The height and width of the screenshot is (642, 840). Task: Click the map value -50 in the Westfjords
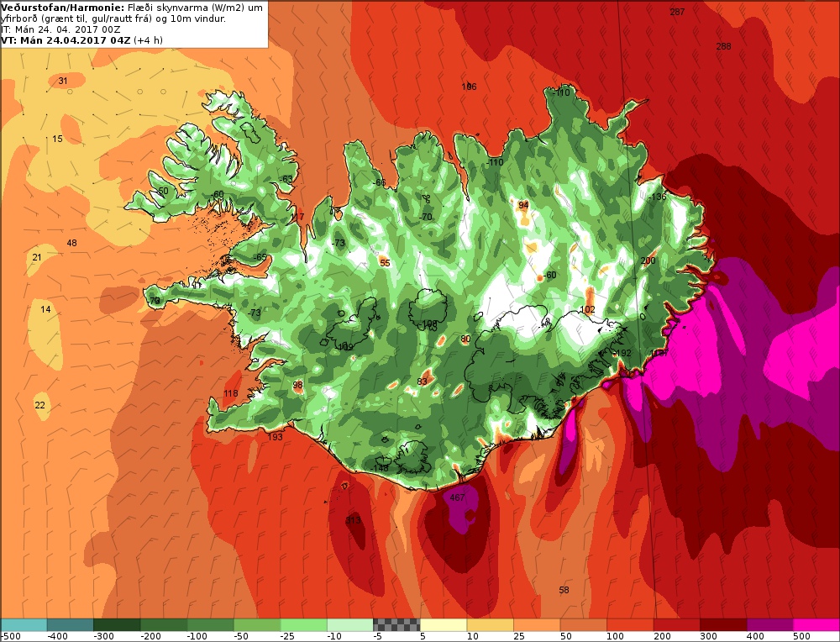click(x=162, y=191)
